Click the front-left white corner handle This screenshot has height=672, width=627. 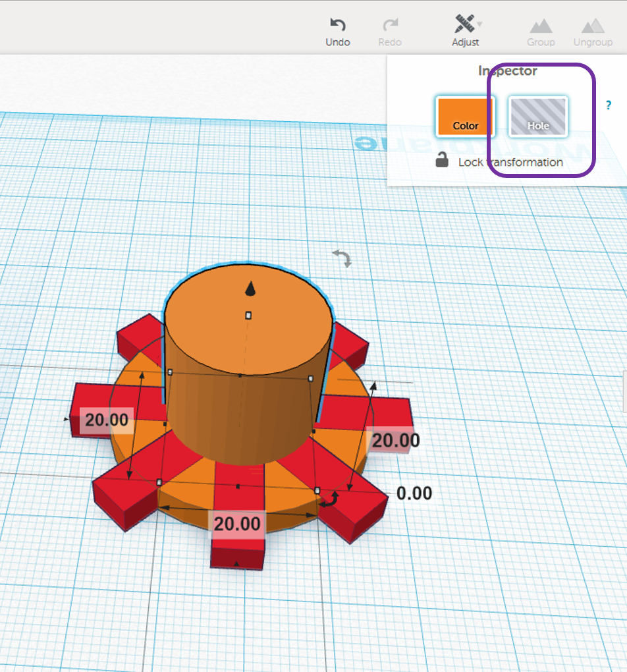tap(159, 482)
